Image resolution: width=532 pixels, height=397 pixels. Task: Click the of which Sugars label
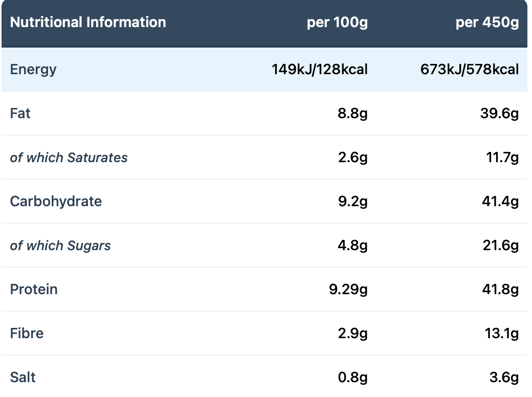tap(60, 246)
